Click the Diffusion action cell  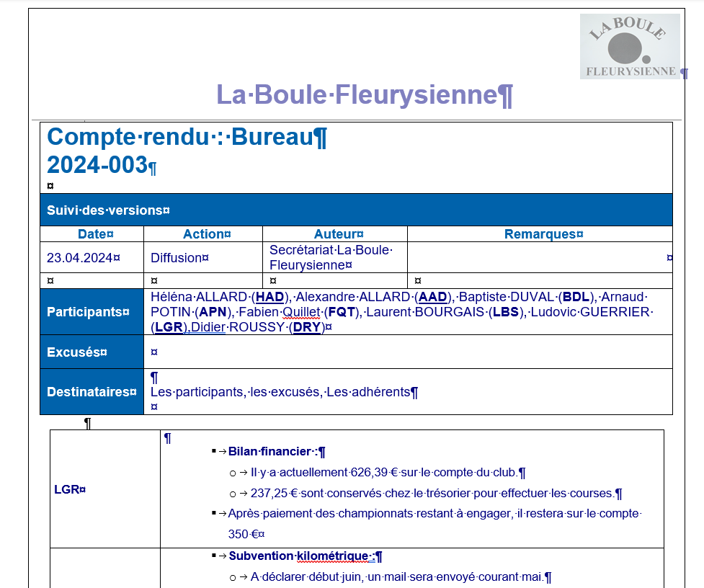(x=177, y=258)
